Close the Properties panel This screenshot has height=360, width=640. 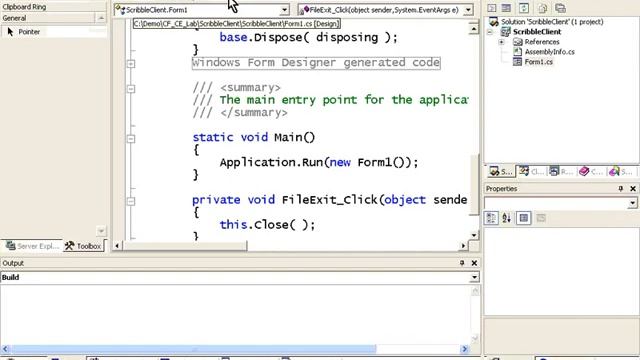pos(633,188)
